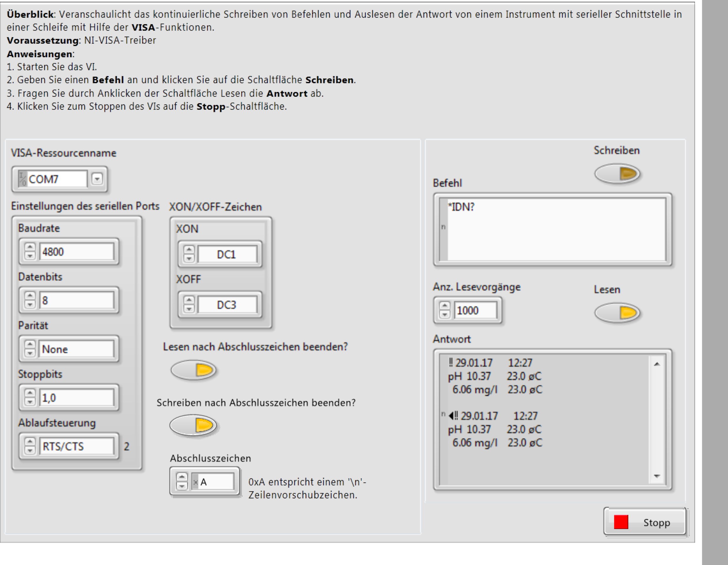Click the Baudrate increment arrow

point(30,247)
